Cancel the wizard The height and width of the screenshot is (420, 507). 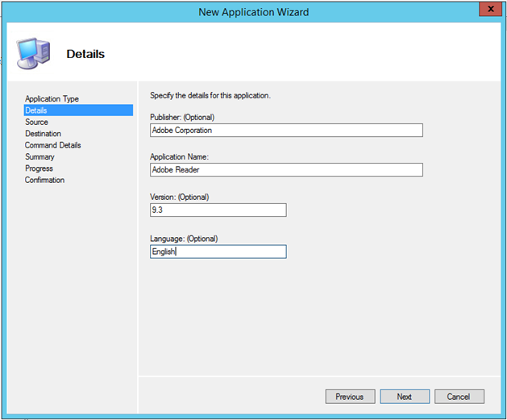click(459, 397)
